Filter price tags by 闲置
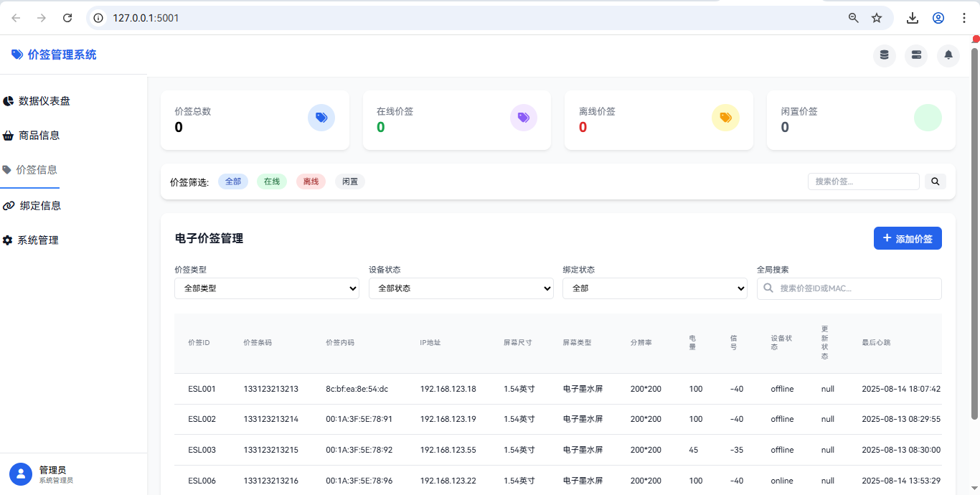Screen dimensions: 980x495 (x=350, y=181)
